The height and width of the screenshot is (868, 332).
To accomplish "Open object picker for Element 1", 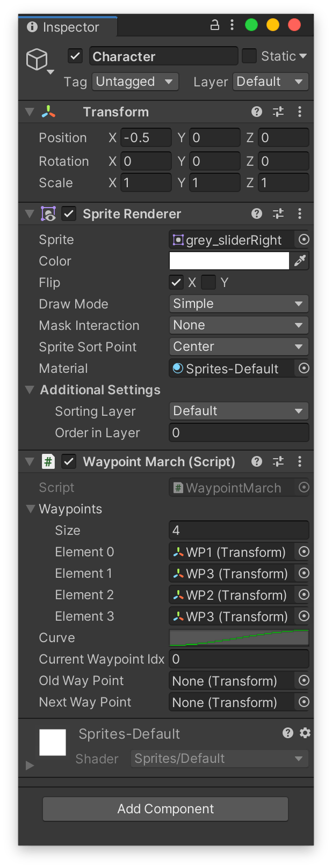I will (x=304, y=573).
